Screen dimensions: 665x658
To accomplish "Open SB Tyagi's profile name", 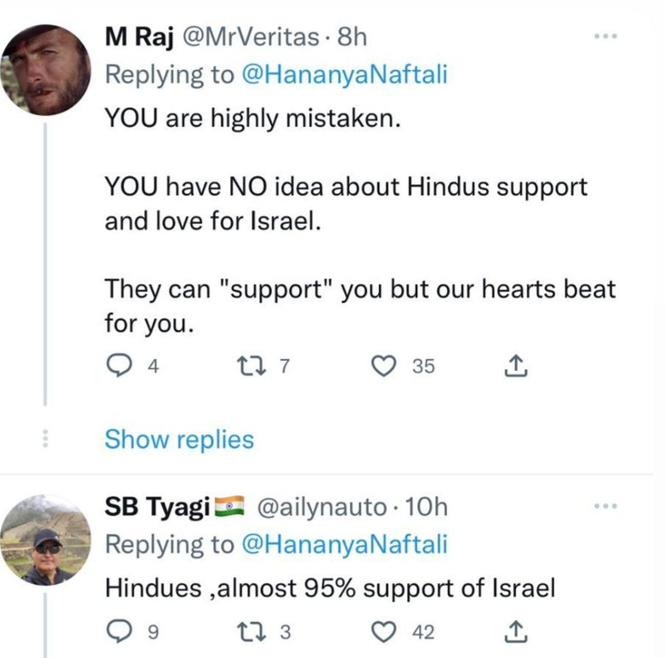I will coord(158,508).
